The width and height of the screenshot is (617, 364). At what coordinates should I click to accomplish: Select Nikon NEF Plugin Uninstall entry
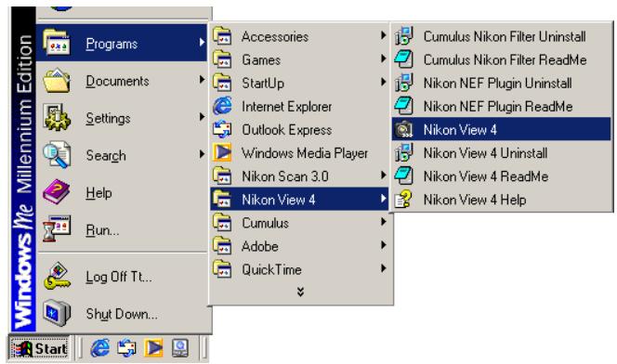pos(502,83)
